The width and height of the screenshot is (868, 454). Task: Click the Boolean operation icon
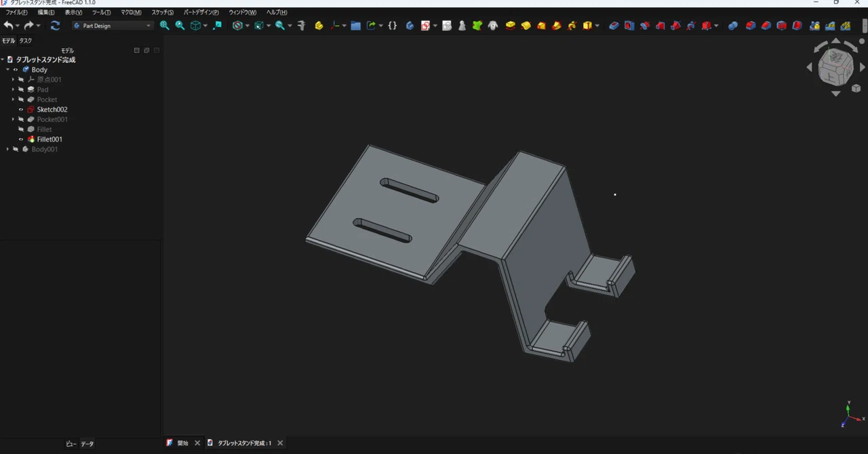click(x=733, y=26)
